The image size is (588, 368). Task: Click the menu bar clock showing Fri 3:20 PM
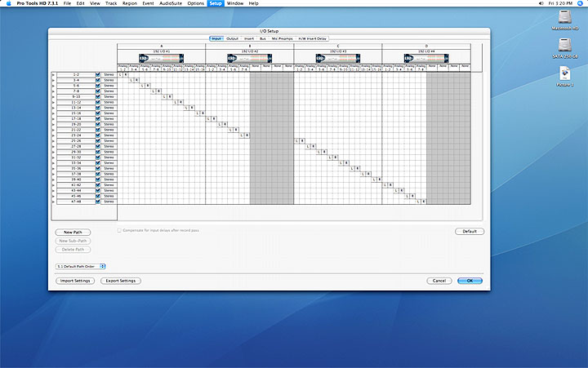560,3
